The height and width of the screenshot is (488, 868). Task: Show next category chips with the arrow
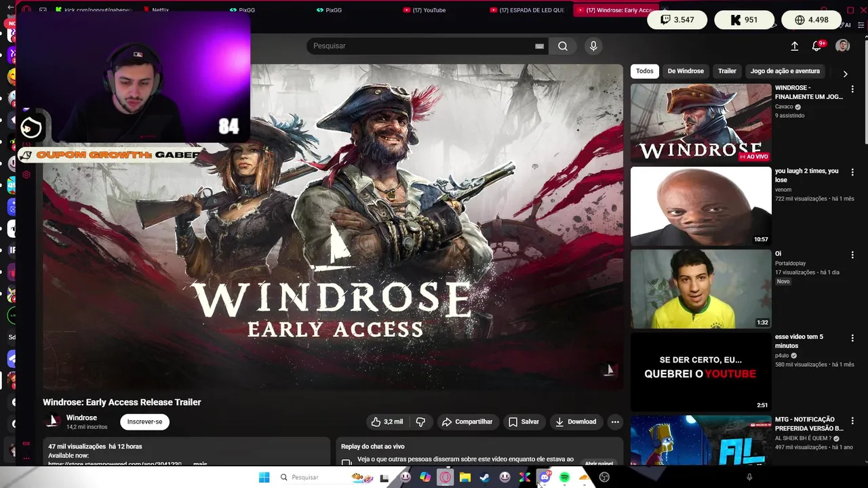[x=845, y=73]
